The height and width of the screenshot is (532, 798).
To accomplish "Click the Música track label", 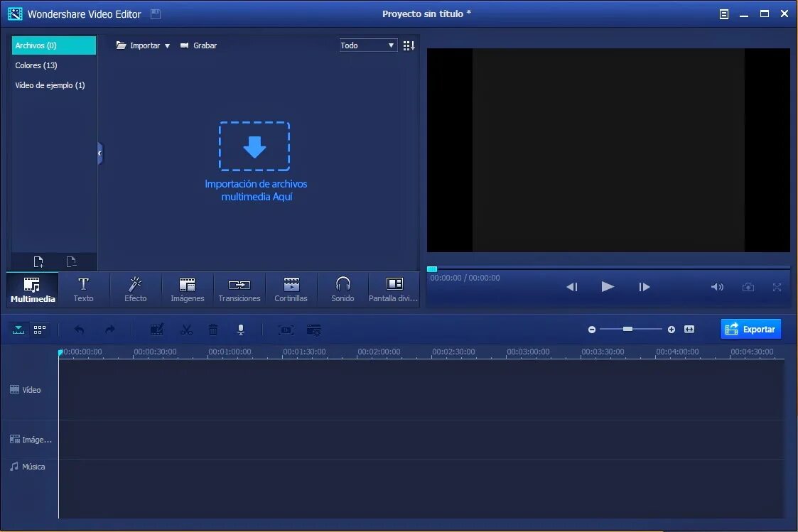I will (28, 467).
